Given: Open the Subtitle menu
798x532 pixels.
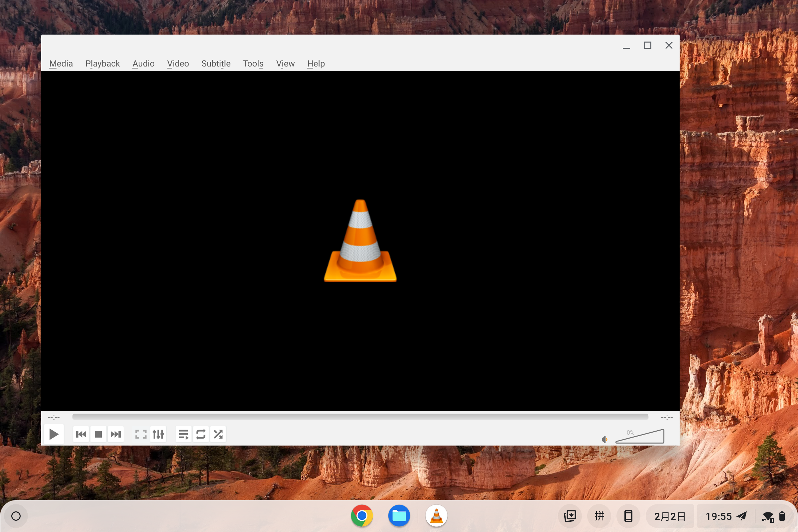Looking at the screenshot, I should (216, 64).
